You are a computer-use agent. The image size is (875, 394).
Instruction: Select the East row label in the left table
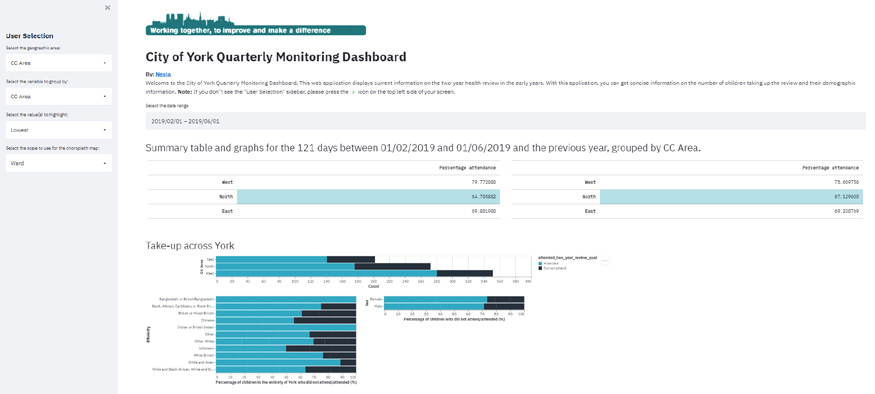pyautogui.click(x=227, y=212)
